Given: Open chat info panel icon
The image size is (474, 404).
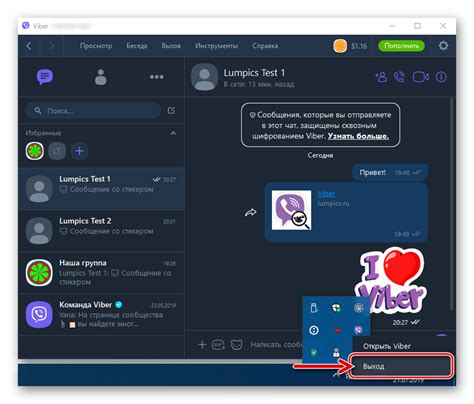Looking at the screenshot, I should pyautogui.click(x=441, y=77).
